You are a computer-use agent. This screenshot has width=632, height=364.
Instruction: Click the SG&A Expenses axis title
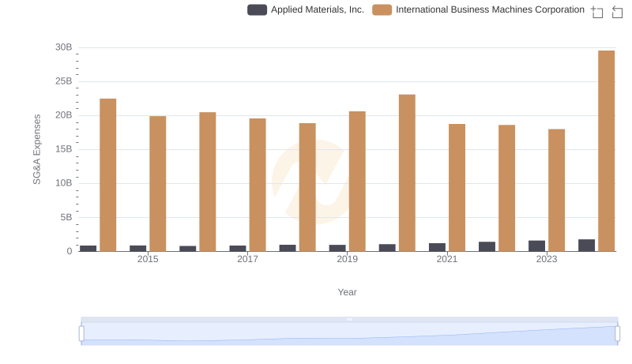(36, 149)
